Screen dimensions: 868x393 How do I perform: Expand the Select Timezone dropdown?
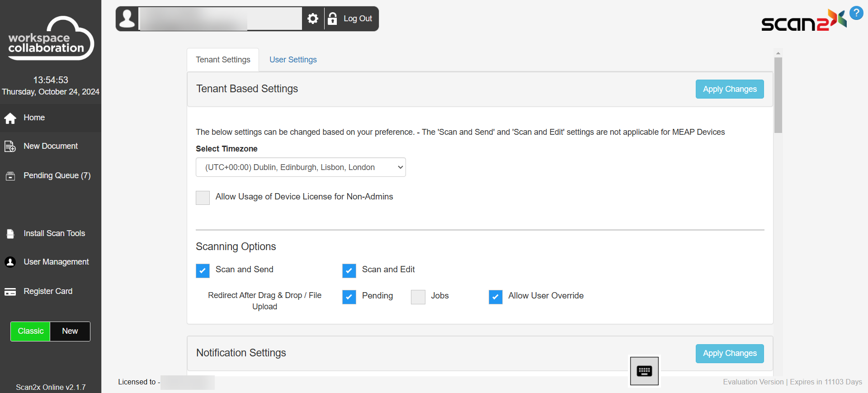pyautogui.click(x=301, y=167)
